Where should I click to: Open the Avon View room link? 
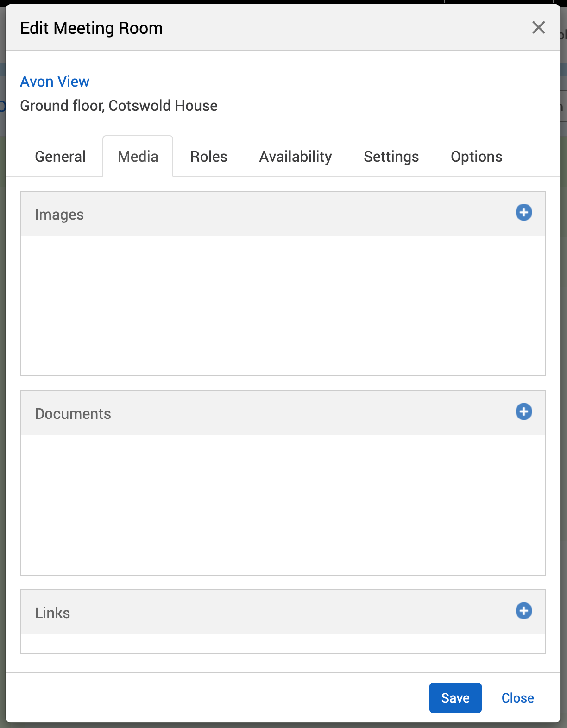(55, 82)
